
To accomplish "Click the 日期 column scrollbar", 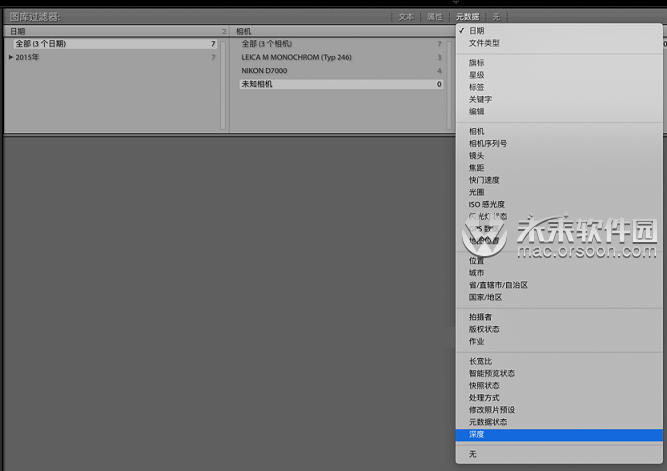I will 223,85.
